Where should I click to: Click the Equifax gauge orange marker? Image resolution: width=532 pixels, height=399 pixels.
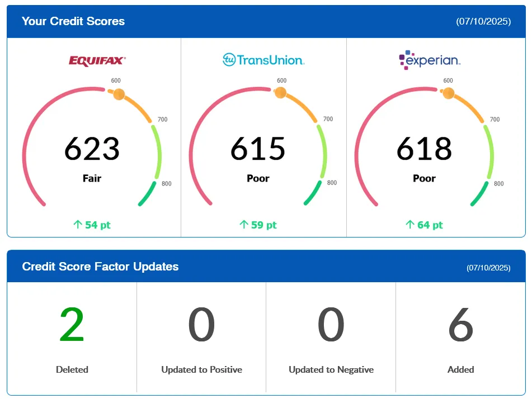click(x=119, y=94)
